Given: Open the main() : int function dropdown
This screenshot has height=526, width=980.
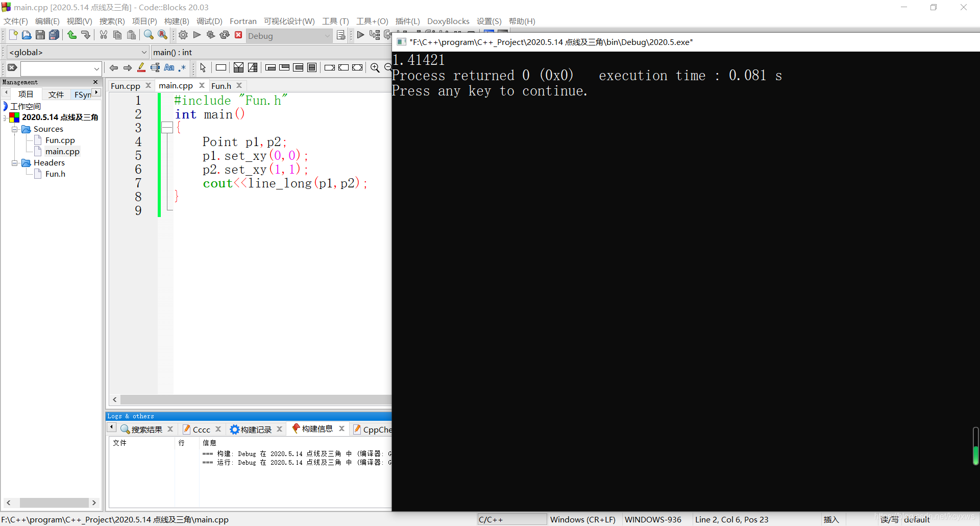Looking at the screenshot, I should point(272,52).
